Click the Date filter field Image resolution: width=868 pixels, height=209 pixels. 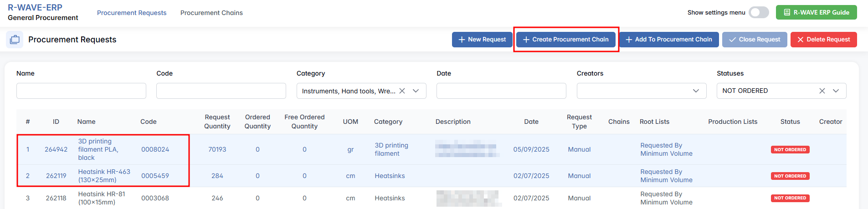tap(501, 91)
